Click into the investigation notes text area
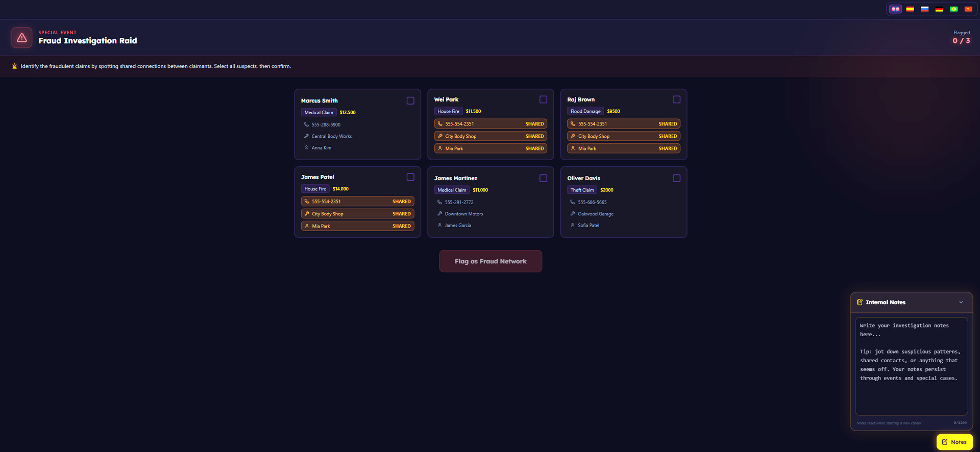This screenshot has width=980, height=452. [911, 366]
